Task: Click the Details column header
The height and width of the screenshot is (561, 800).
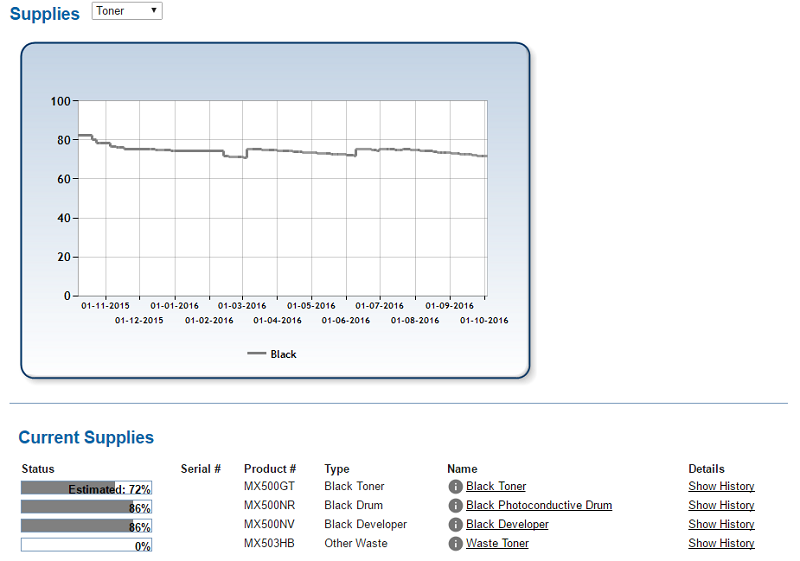Action: point(706,469)
